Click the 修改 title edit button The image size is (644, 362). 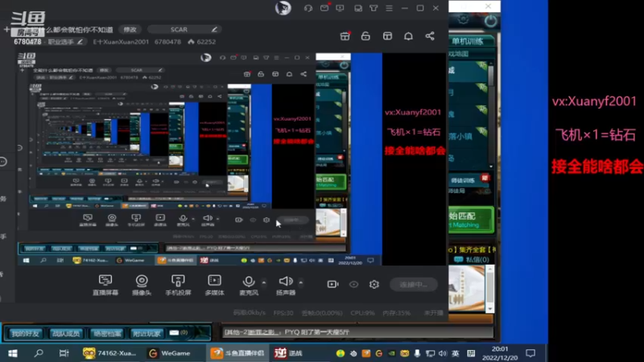click(130, 30)
